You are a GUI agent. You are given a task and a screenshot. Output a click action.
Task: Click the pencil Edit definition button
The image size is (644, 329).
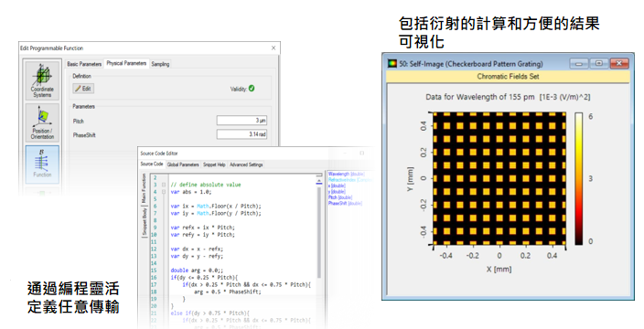[x=83, y=89]
